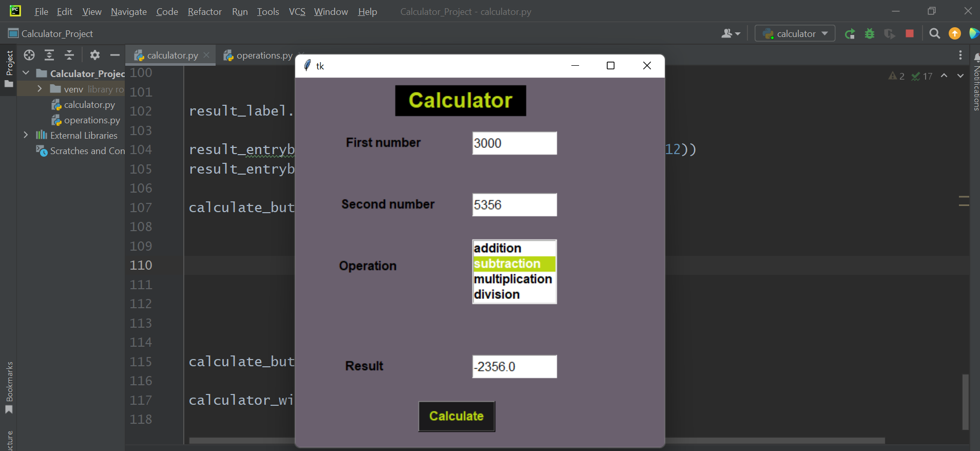980x451 pixels.
Task: Click the warnings count indicator
Action: click(x=897, y=76)
